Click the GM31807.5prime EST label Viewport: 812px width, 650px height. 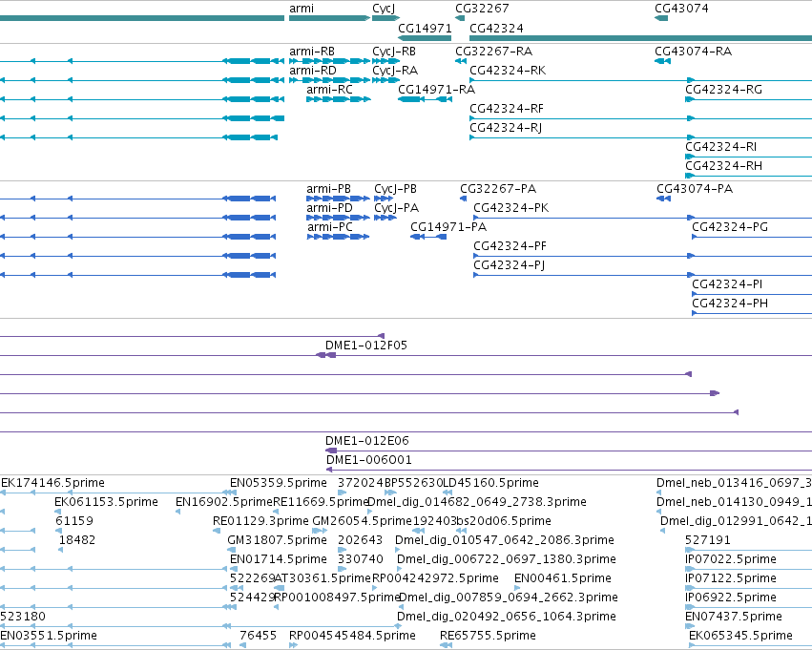click(277, 540)
